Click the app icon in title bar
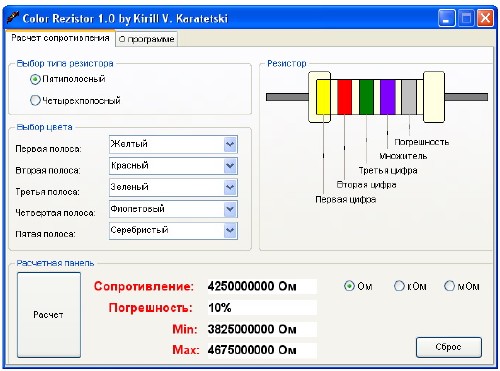The image size is (500, 371). (13, 18)
